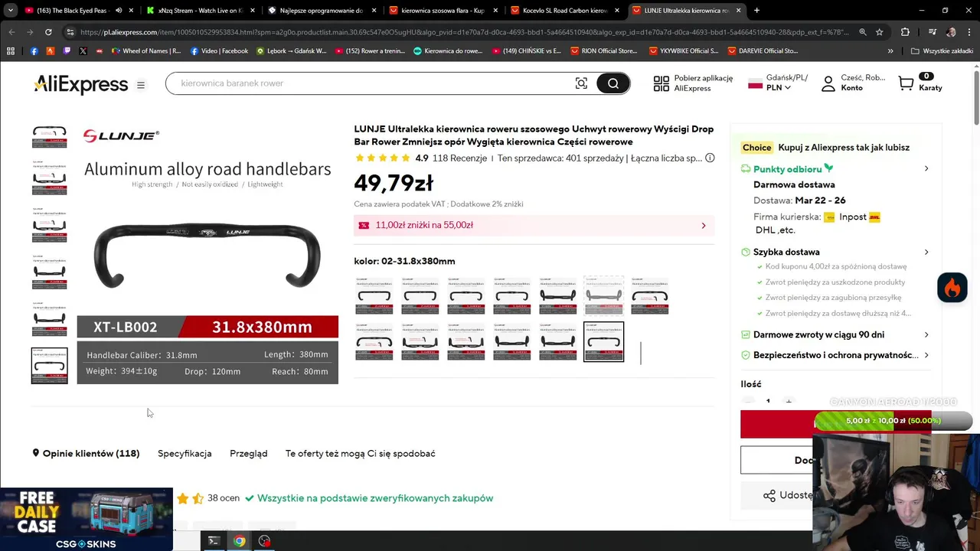Click Chrome icon in the taskbar
The height and width of the screenshot is (551, 980).
[240, 541]
